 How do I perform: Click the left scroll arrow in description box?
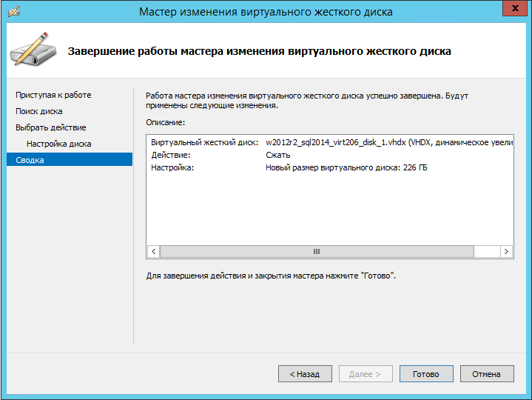point(154,252)
